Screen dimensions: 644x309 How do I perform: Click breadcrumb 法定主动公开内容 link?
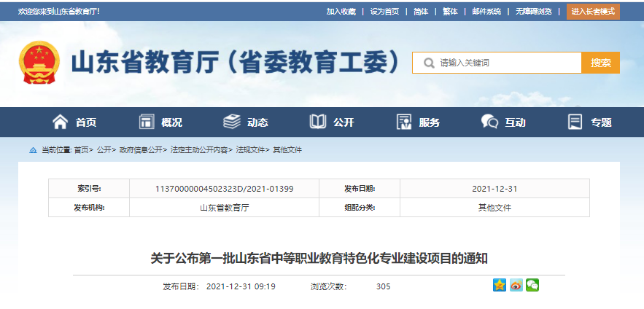(x=199, y=150)
